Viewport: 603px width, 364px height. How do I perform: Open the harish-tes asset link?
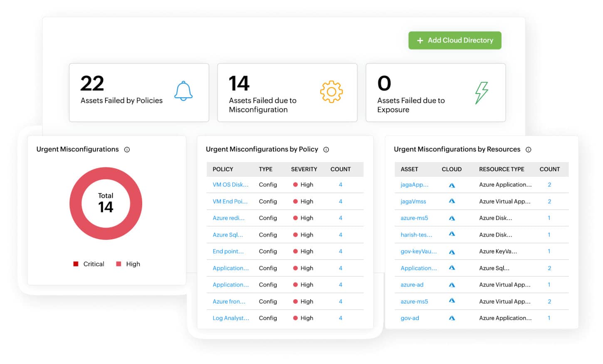coord(416,235)
